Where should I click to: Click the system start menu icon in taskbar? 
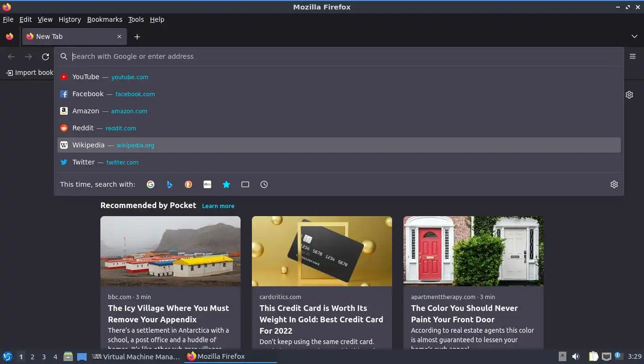click(8, 356)
